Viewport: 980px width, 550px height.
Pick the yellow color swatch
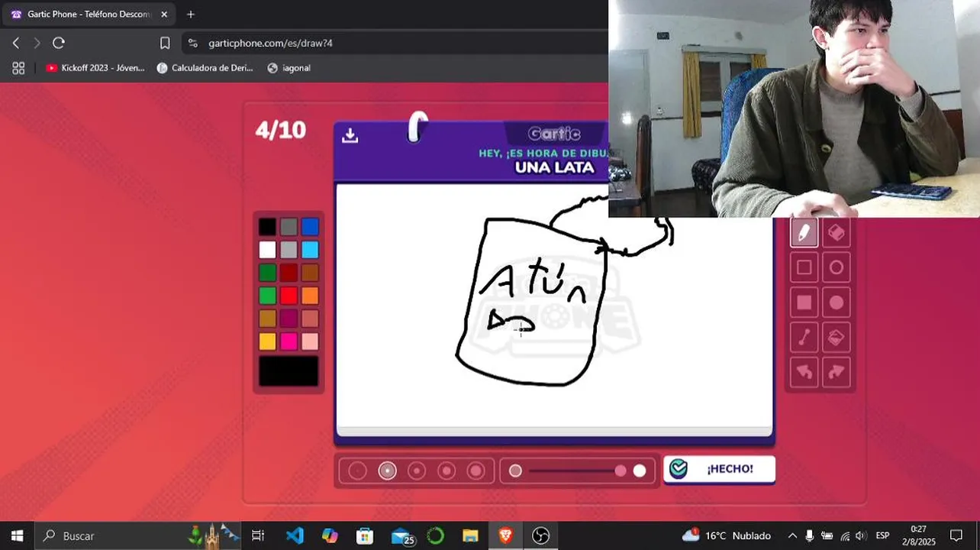tap(267, 341)
